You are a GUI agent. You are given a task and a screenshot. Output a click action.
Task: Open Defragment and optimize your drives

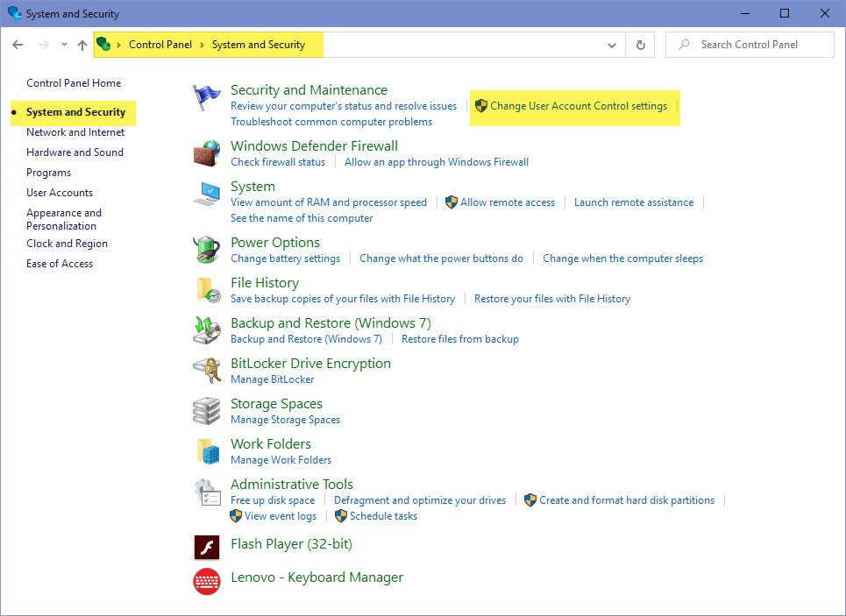pyautogui.click(x=420, y=500)
